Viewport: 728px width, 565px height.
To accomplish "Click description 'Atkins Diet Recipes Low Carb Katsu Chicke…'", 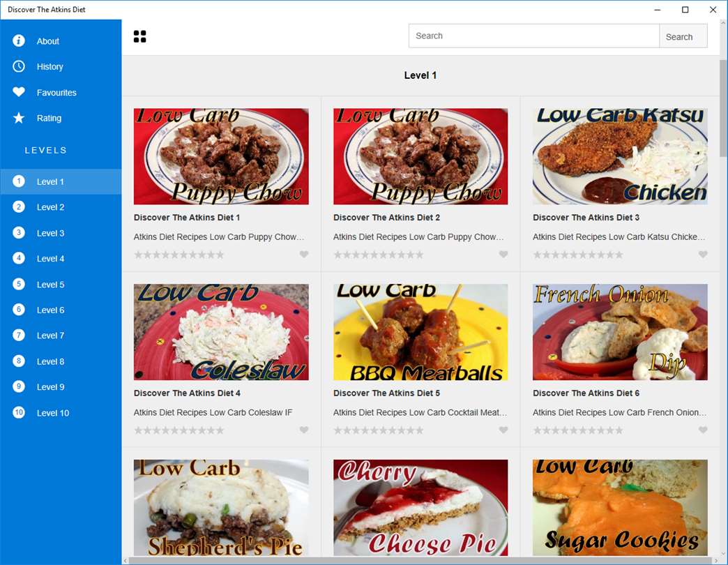I will coord(619,236).
